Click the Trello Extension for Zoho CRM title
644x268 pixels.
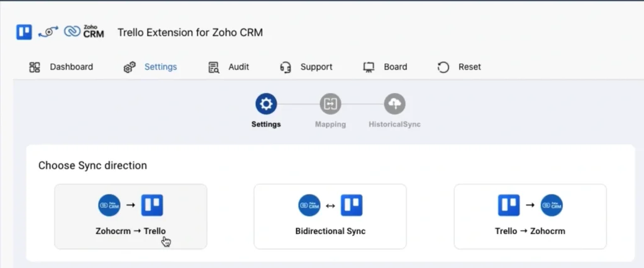190,32
